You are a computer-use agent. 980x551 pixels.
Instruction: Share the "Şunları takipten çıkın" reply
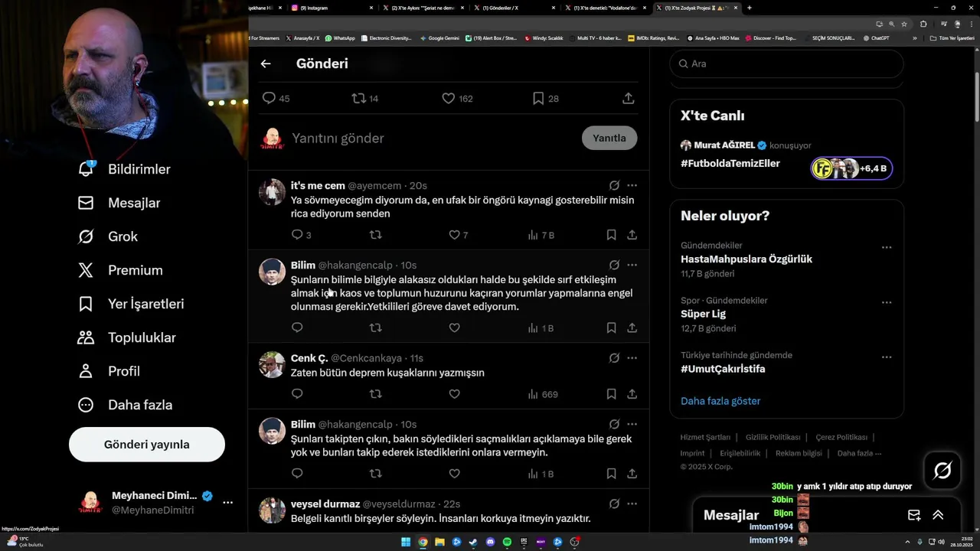(x=632, y=474)
